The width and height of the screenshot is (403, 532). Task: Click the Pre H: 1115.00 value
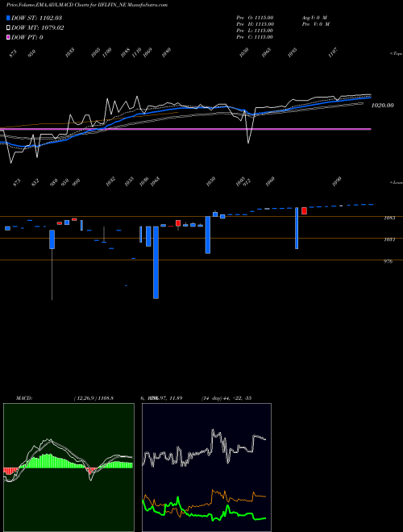point(255,24)
